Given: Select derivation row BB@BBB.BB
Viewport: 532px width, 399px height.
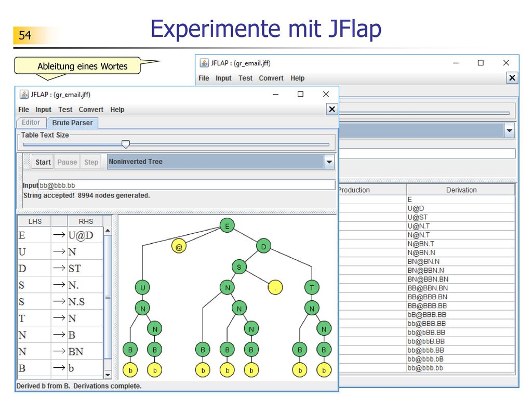Looking at the screenshot, I should click(x=427, y=305).
